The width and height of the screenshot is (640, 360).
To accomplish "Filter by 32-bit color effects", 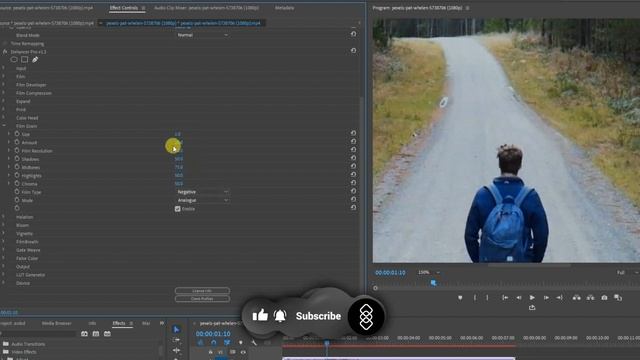I will pos(96,334).
